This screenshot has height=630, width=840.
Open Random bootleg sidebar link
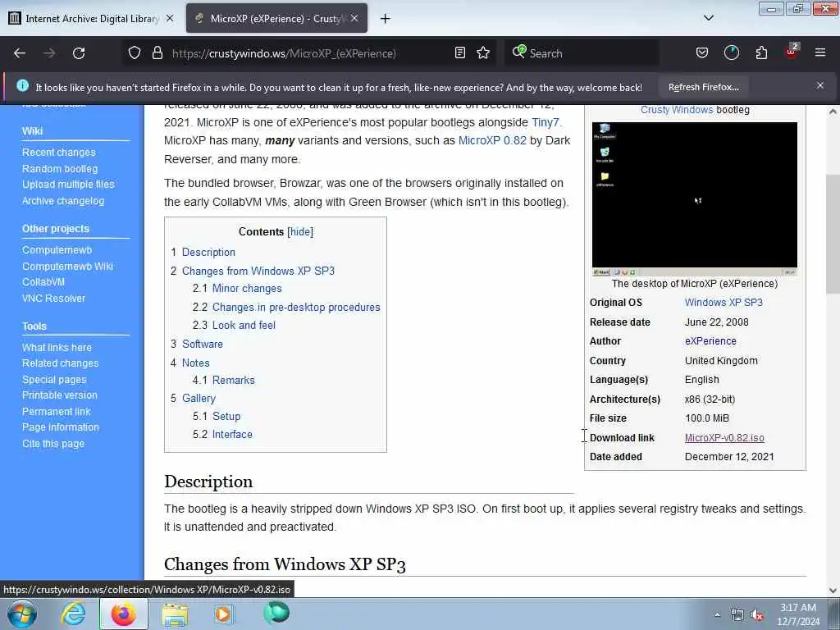(x=60, y=168)
